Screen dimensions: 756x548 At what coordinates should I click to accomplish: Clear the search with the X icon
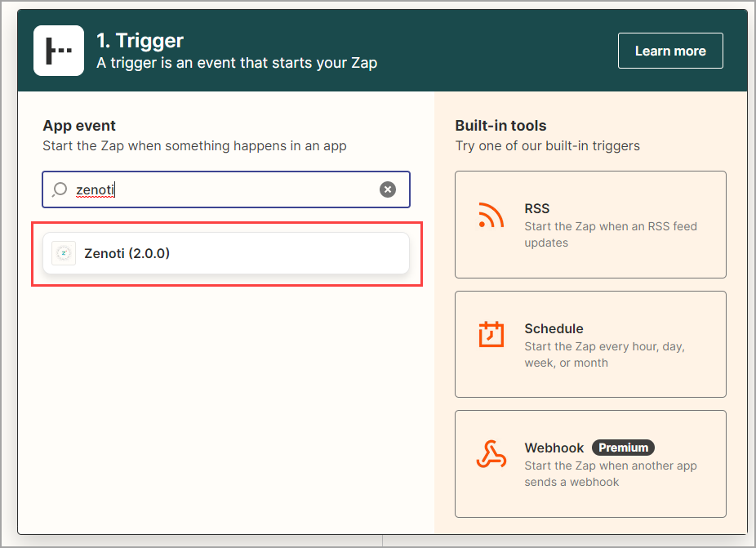(388, 189)
